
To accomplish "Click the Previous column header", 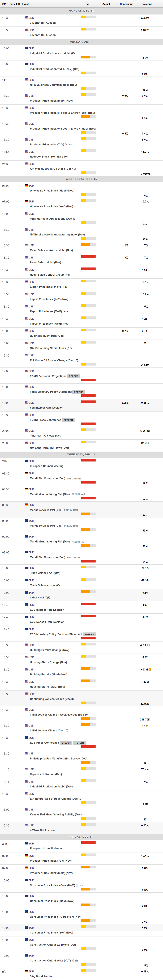I will click(x=147, y=4).
